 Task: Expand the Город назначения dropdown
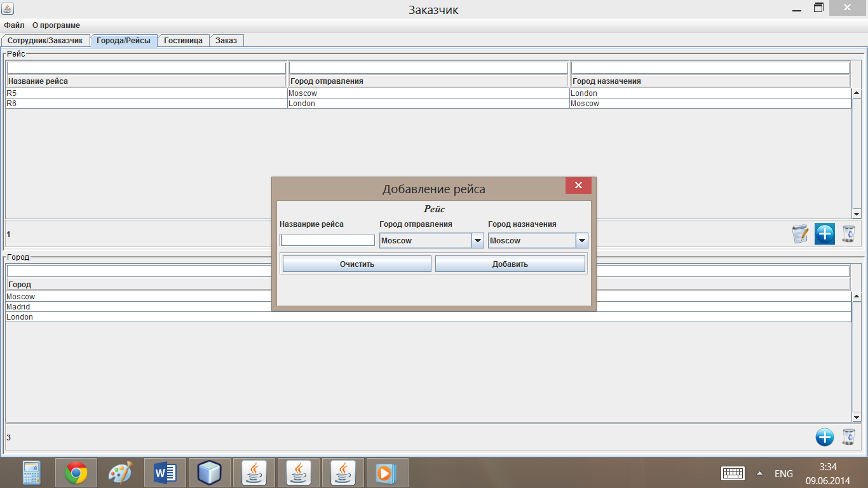(x=581, y=241)
